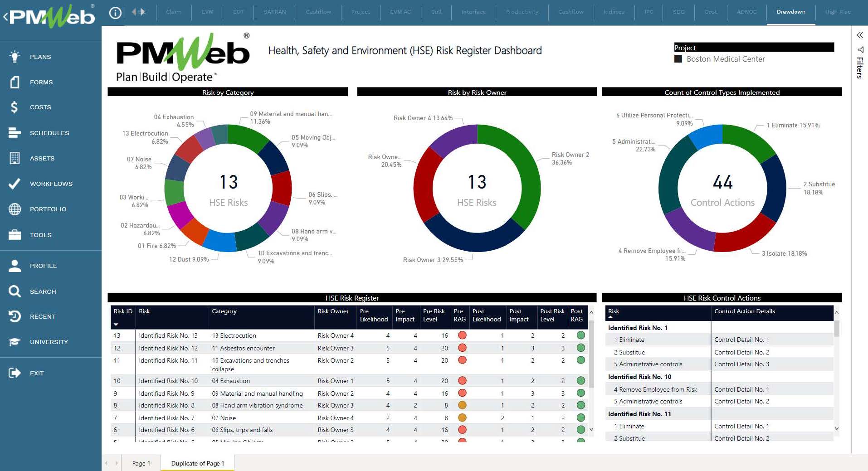Screen dimensions: 868x471
Task: Select the Assets icon in sidebar
Action: click(x=15, y=158)
